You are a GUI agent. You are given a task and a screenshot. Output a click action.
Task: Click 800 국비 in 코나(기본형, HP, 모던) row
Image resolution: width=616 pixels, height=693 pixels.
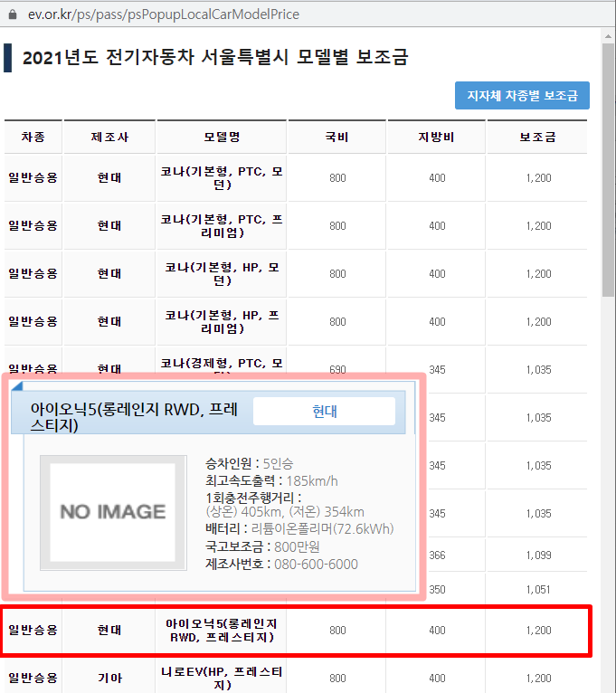pyautogui.click(x=337, y=274)
